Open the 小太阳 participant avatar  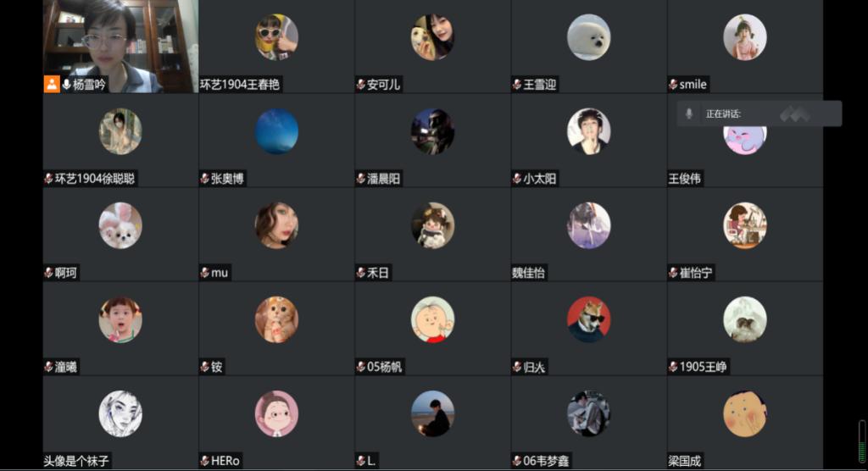click(x=588, y=131)
